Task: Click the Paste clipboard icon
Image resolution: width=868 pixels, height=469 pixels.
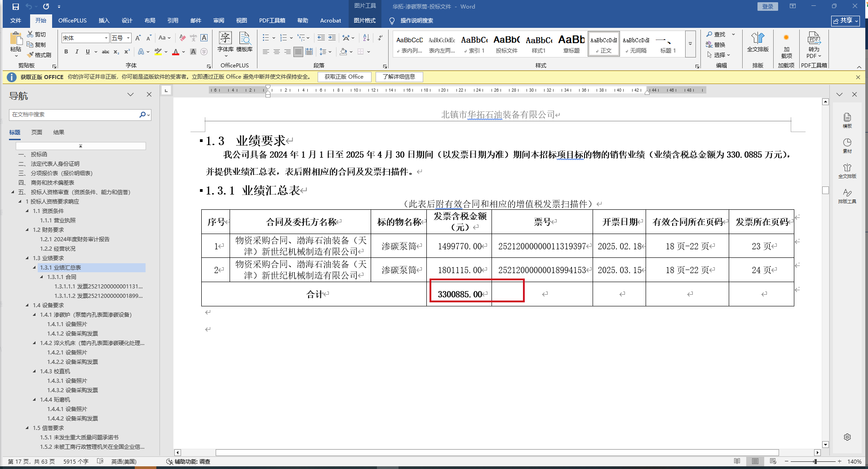Action: (x=16, y=39)
